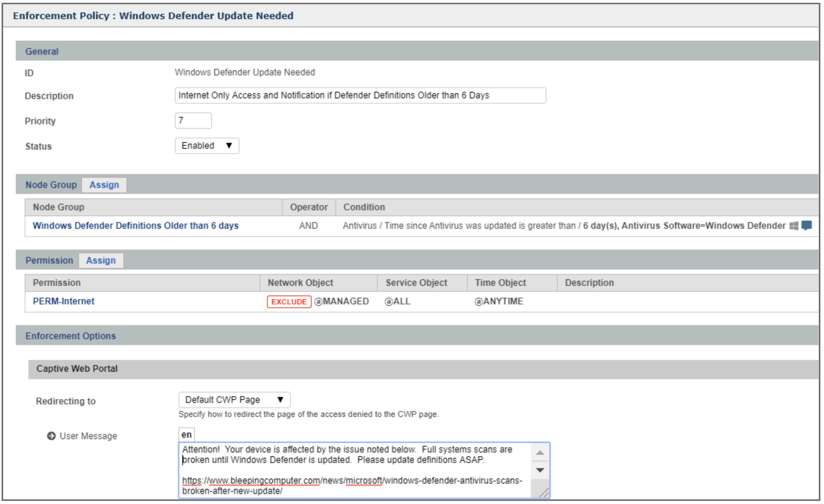
Task: Click the blue speech bubble icon
Action: tap(806, 225)
